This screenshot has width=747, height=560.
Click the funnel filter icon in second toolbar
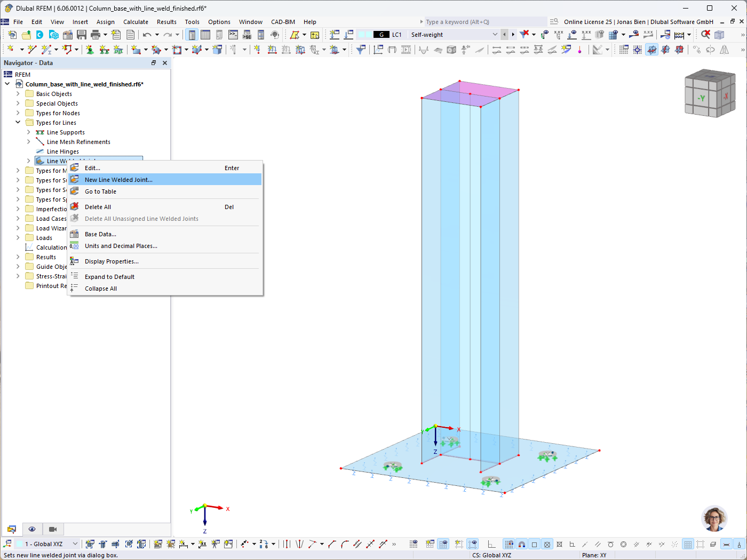(x=361, y=49)
